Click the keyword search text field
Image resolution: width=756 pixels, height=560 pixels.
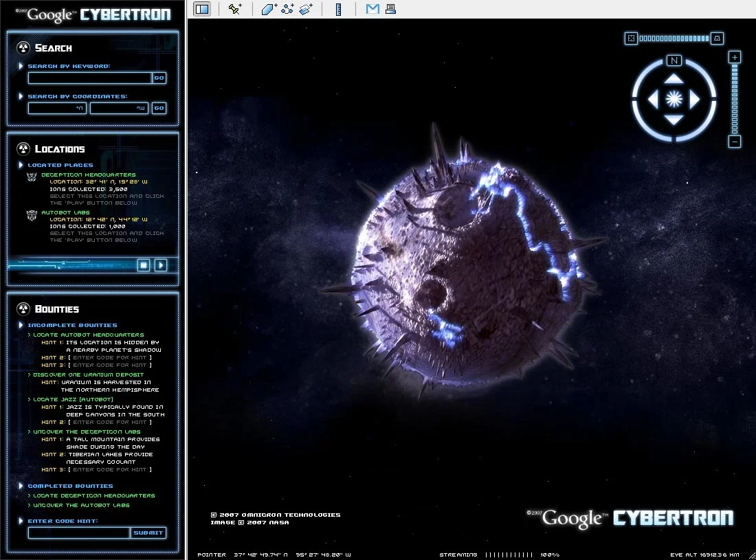(x=89, y=78)
